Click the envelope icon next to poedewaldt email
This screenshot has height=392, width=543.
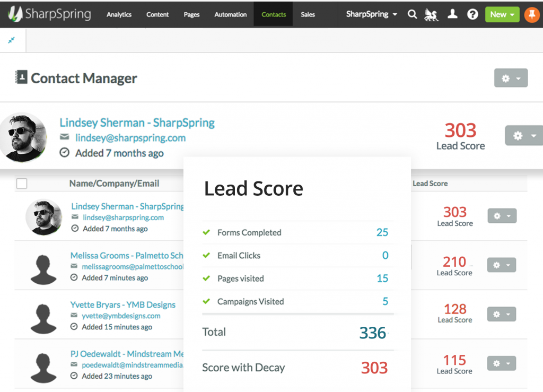point(74,364)
